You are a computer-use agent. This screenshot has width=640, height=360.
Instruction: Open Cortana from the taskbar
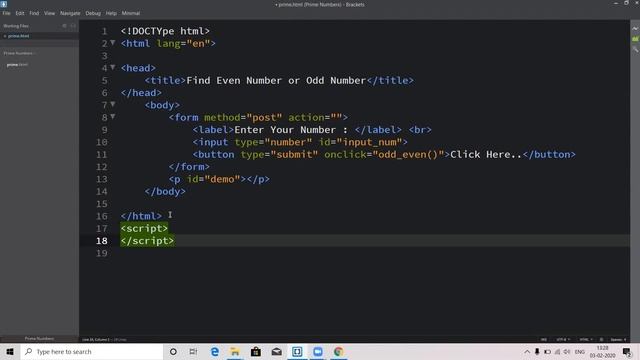[x=173, y=351]
